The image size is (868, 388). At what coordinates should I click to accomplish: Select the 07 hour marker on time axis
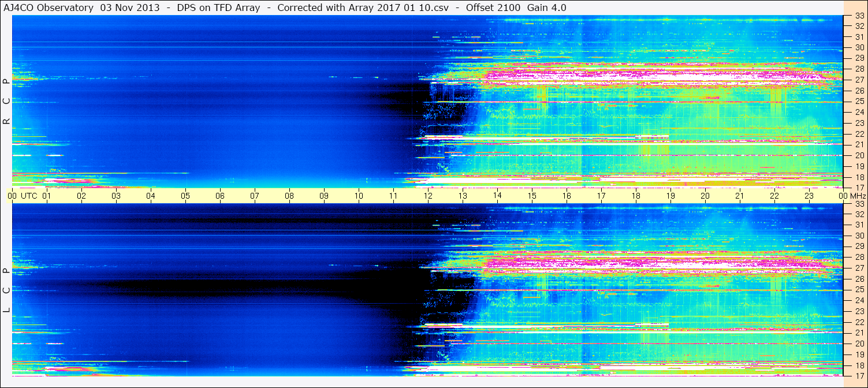[x=255, y=196]
